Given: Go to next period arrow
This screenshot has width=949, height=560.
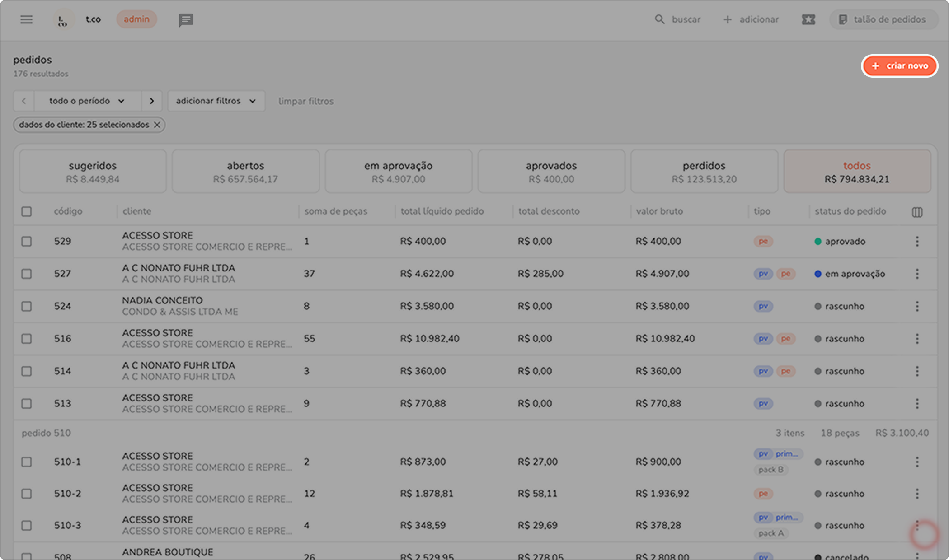Looking at the screenshot, I should click(152, 101).
